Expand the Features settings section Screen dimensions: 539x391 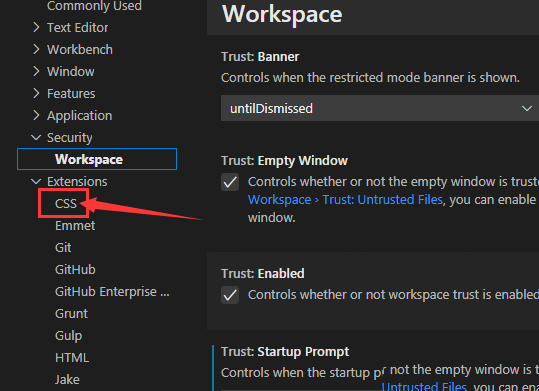tap(36, 94)
